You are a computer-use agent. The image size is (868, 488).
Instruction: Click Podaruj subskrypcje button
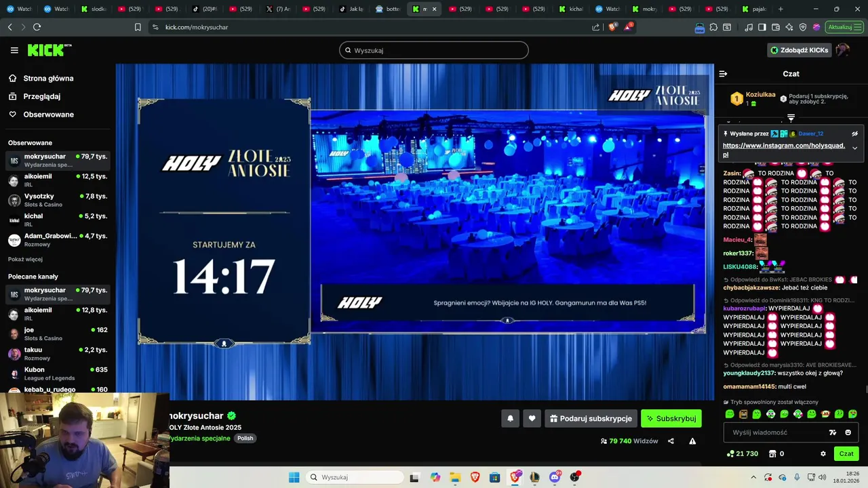pos(591,419)
